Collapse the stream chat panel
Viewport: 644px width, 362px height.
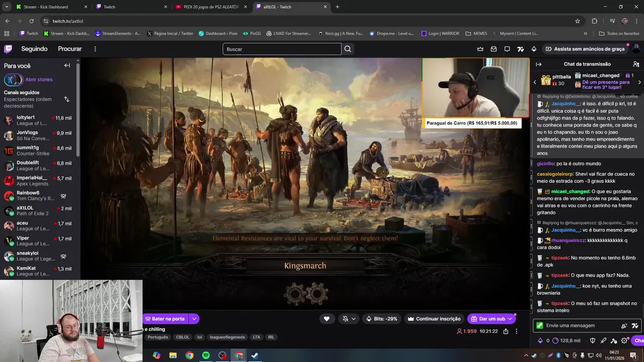[538, 64]
